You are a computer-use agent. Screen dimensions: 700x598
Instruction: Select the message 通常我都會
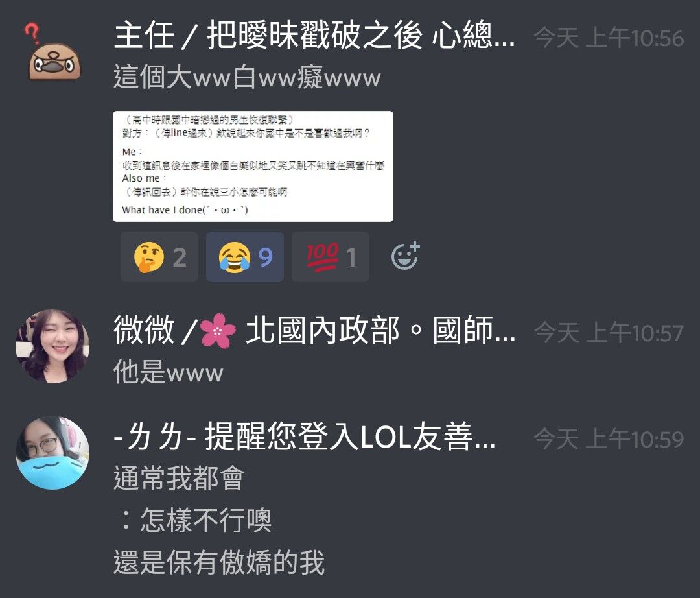[179, 478]
